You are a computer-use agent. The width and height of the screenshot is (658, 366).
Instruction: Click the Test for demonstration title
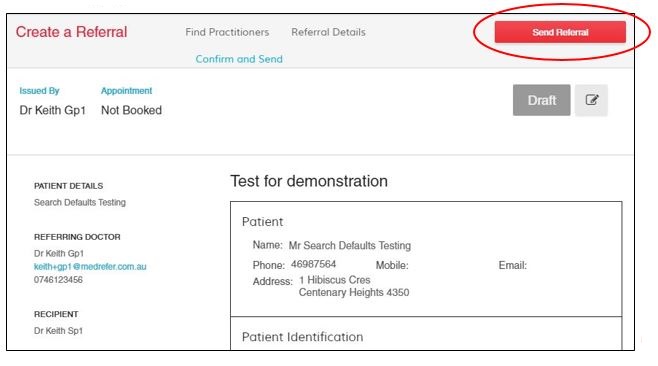click(309, 181)
